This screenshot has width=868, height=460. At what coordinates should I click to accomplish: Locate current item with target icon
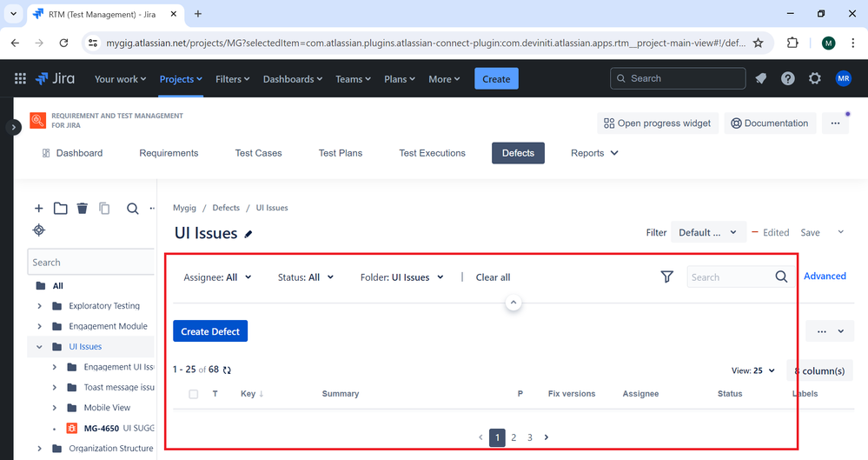coord(39,230)
